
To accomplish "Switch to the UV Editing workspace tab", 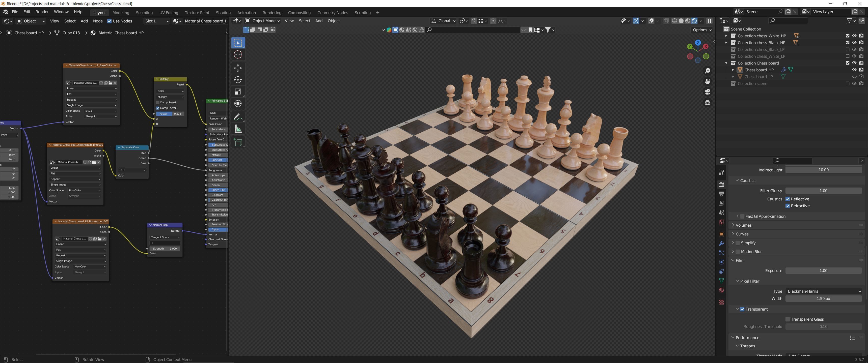I will click(169, 12).
